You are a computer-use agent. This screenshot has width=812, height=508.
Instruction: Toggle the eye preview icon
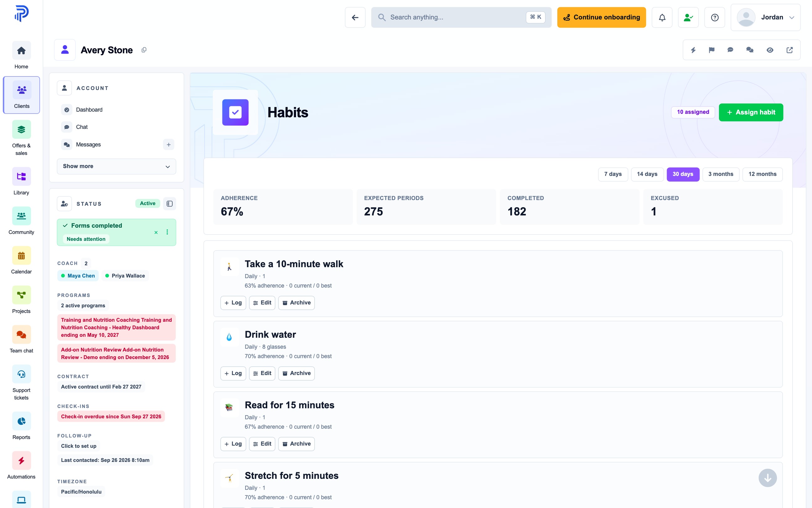(770, 50)
